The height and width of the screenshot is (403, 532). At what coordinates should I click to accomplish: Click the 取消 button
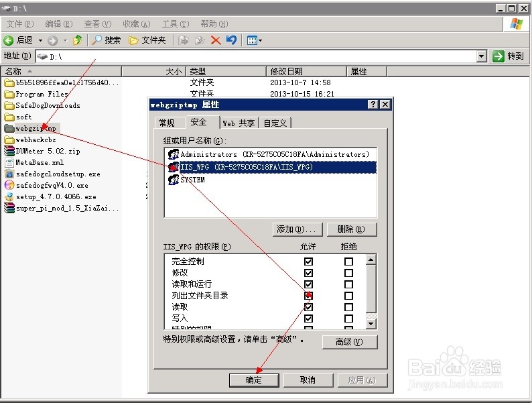(308, 380)
